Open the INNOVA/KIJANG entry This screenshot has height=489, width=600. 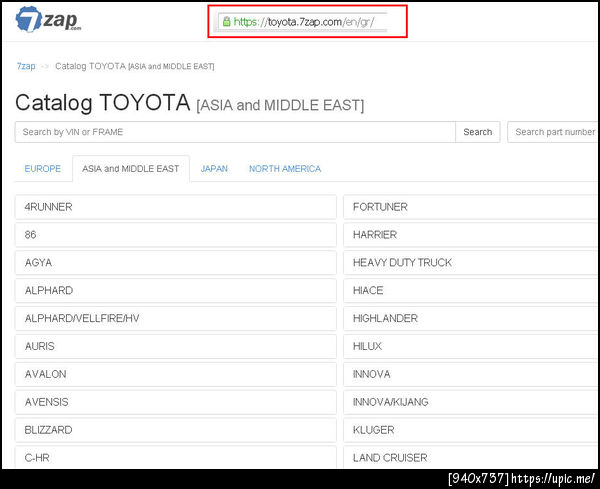tap(471, 402)
